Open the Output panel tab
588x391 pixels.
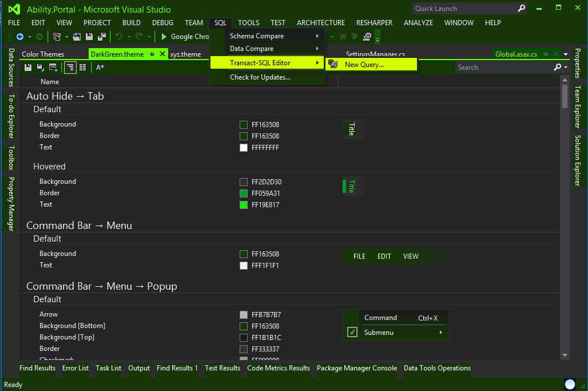pyautogui.click(x=139, y=368)
